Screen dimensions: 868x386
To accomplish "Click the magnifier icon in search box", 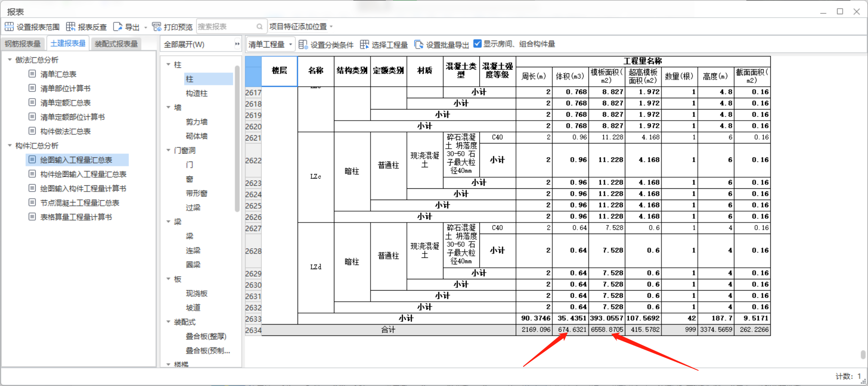I will click(x=259, y=27).
